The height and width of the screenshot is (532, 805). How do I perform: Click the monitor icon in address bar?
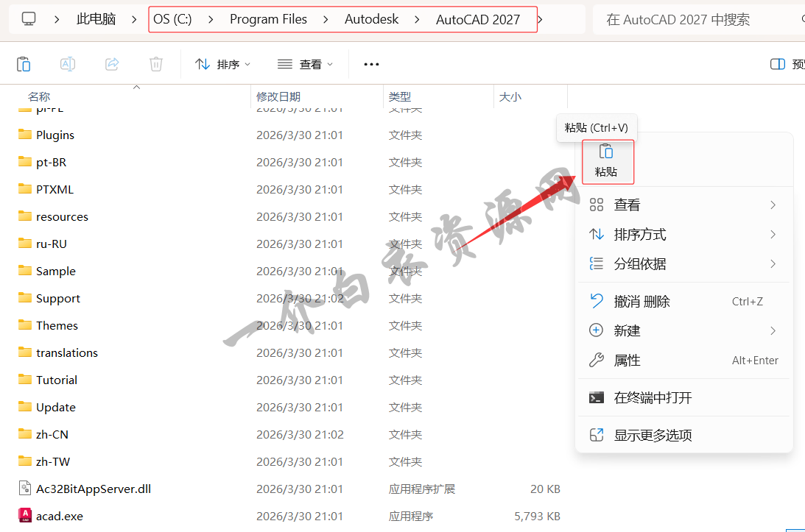(x=29, y=19)
